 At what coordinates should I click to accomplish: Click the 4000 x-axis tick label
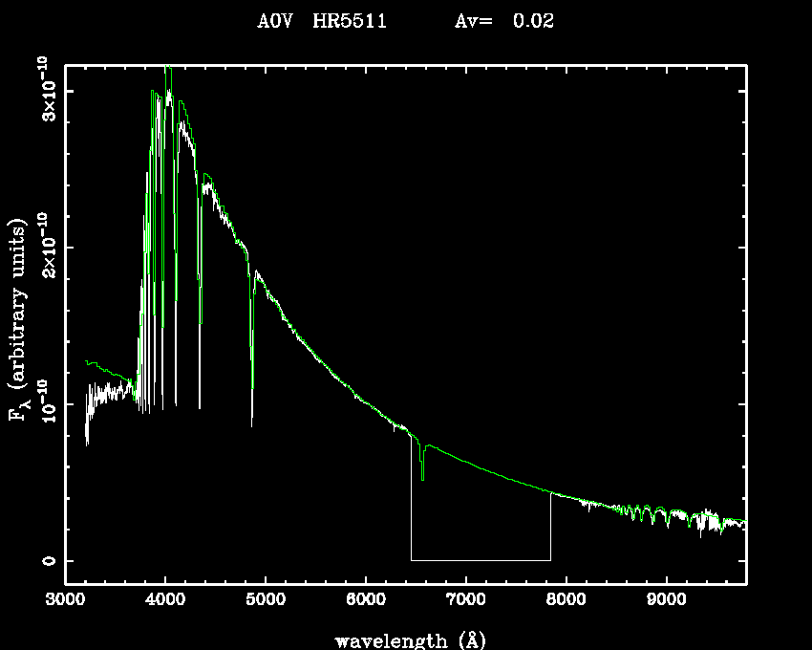click(x=165, y=600)
